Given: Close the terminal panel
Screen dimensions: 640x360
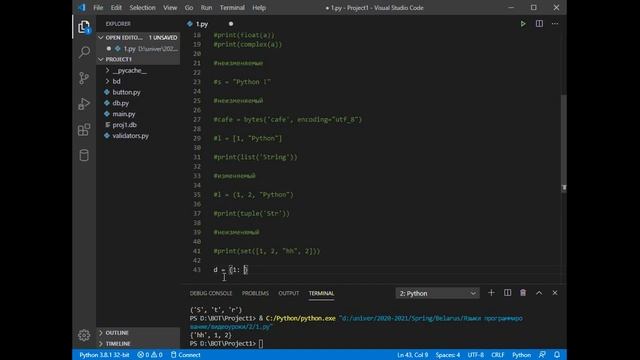Looking at the screenshot, I should click(x=555, y=293).
